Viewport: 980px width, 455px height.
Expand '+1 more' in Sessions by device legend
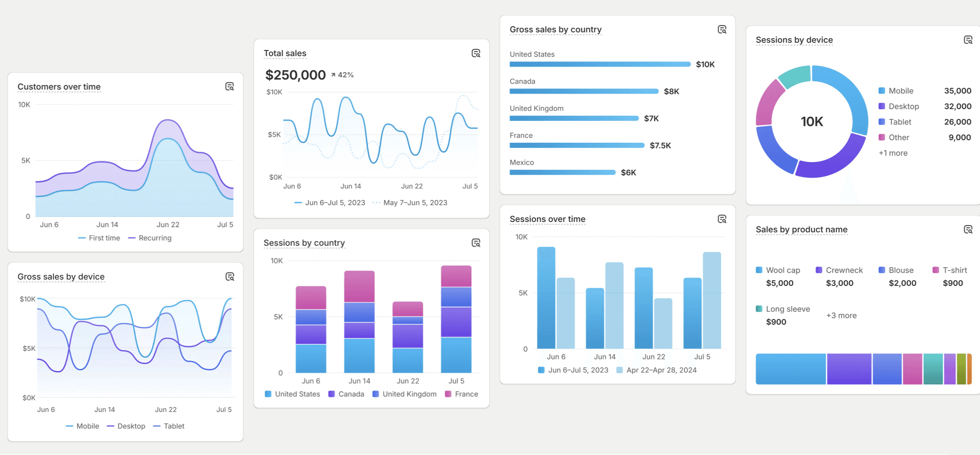893,153
